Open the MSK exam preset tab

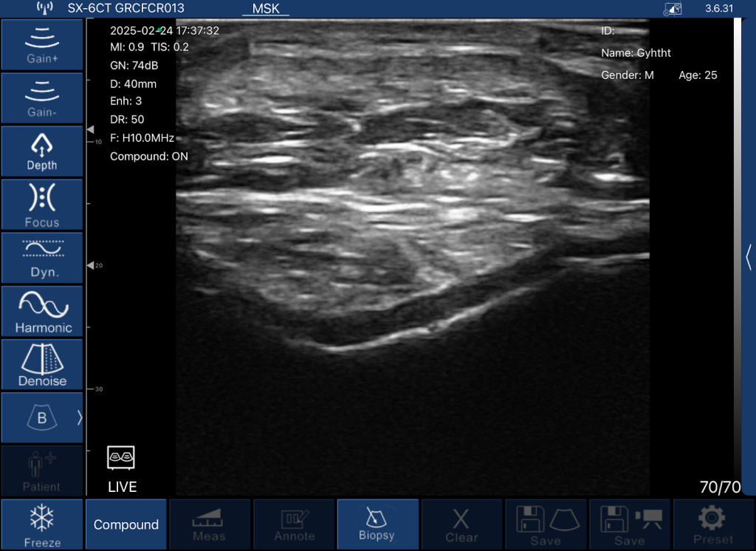tap(266, 9)
